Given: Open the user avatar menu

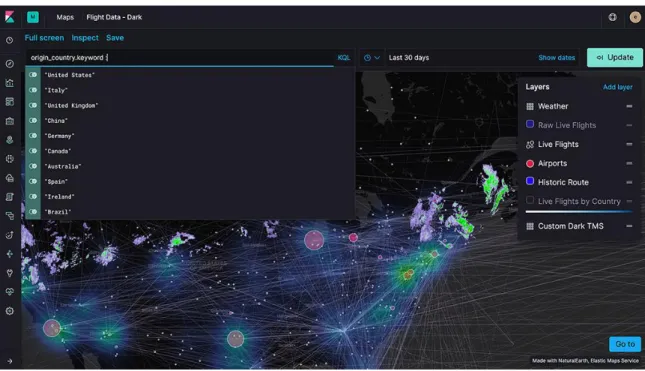Looking at the screenshot, I should coord(635,17).
